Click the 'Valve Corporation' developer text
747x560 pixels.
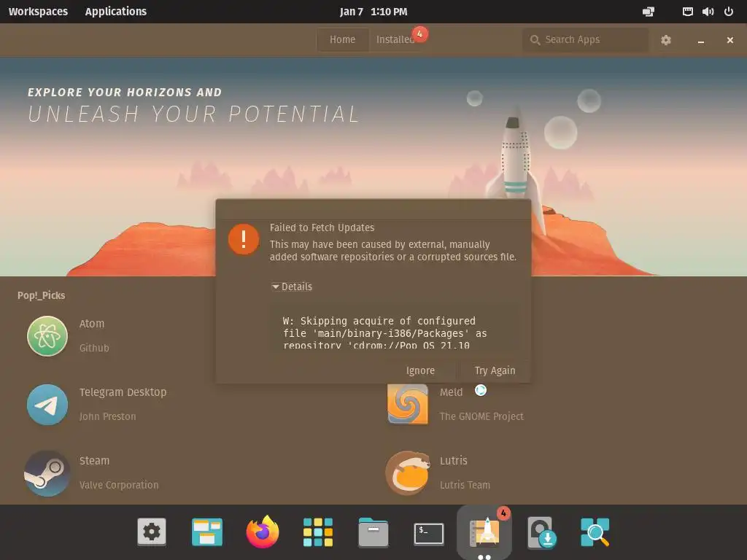(x=119, y=485)
